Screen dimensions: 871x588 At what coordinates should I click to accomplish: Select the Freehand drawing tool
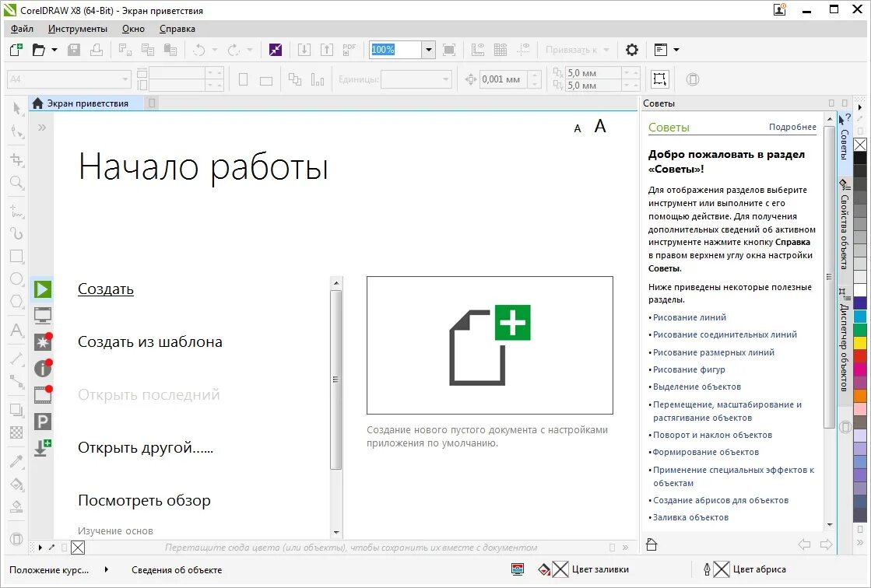16,211
